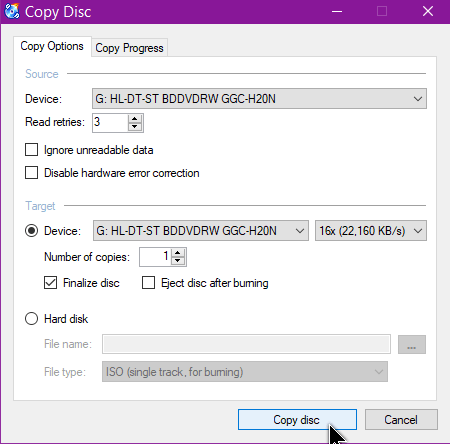Click the Copy Disc app icon in title bar
The height and width of the screenshot is (444, 450).
coord(12,11)
